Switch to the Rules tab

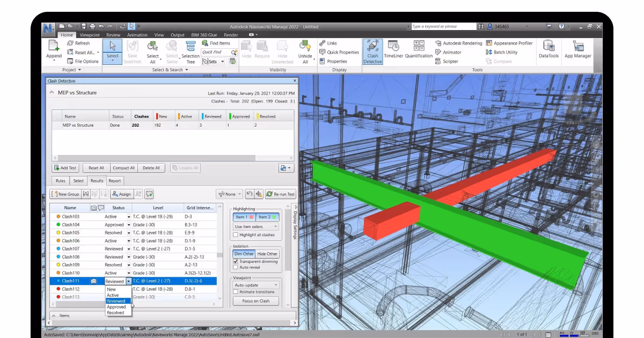point(61,181)
